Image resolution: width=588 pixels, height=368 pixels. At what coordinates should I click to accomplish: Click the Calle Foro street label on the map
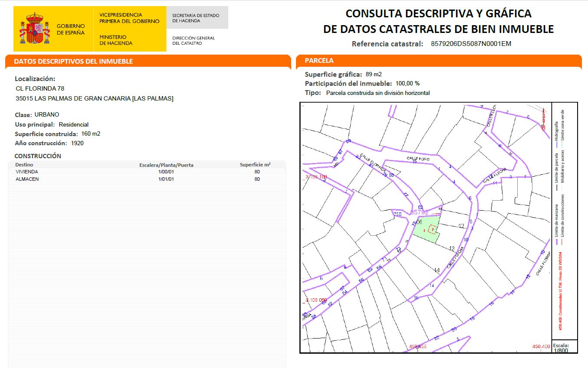pos(418,159)
